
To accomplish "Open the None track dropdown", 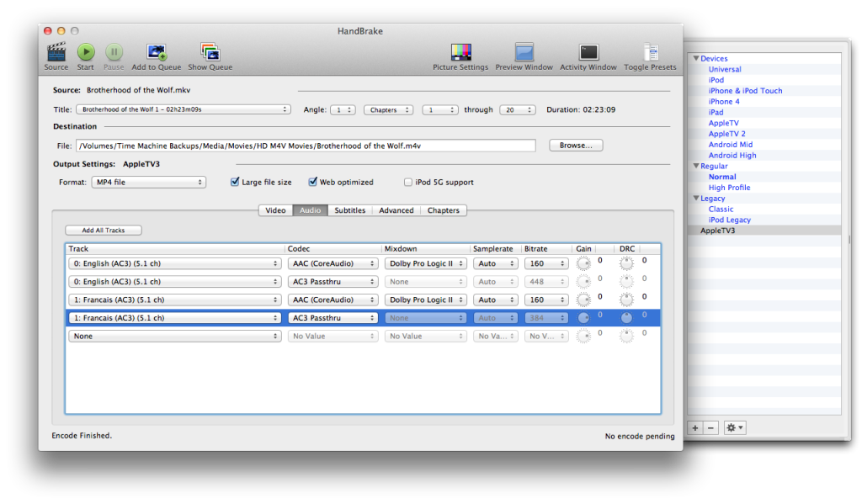I will tap(175, 337).
